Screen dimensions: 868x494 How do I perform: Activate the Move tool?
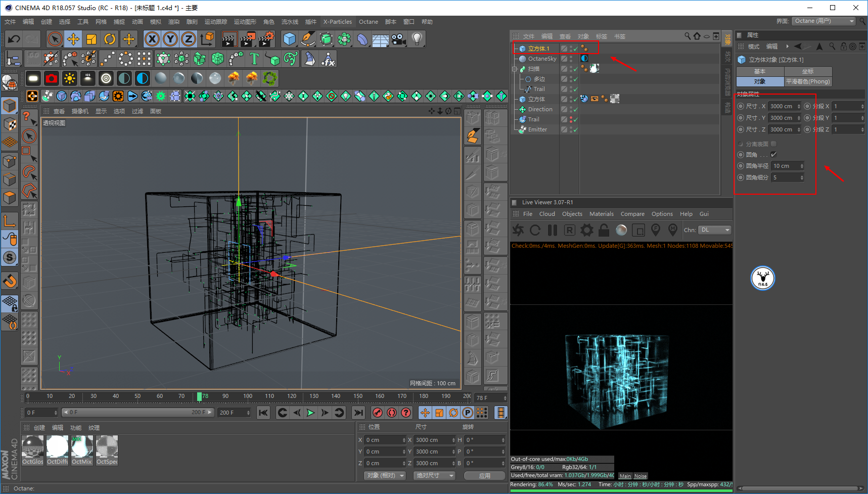pyautogui.click(x=73, y=39)
